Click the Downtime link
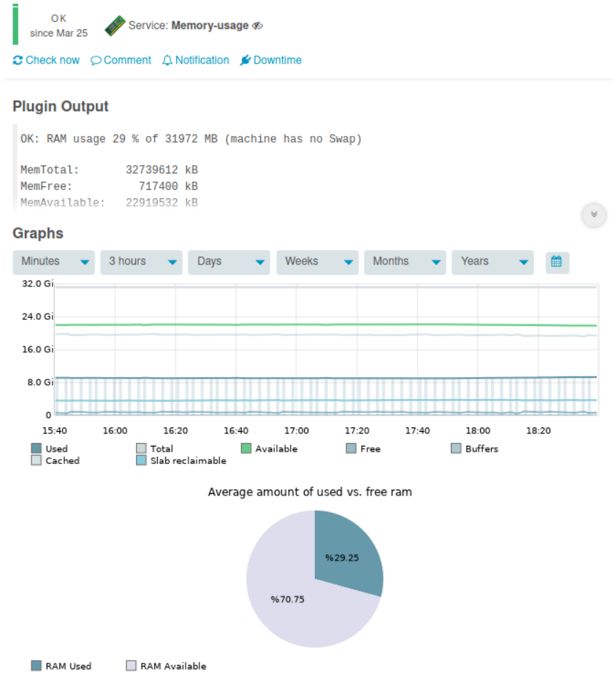Image resolution: width=616 pixels, height=684 pixels. click(x=278, y=60)
